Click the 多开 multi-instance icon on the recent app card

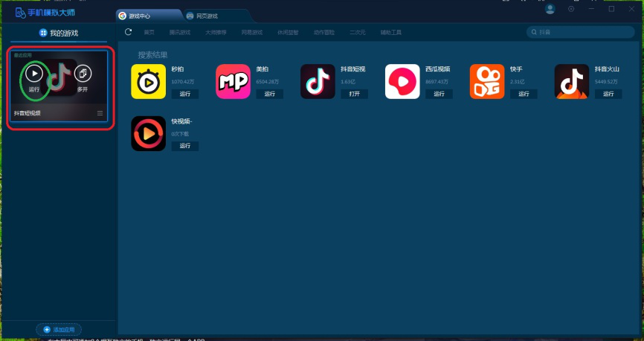[83, 74]
